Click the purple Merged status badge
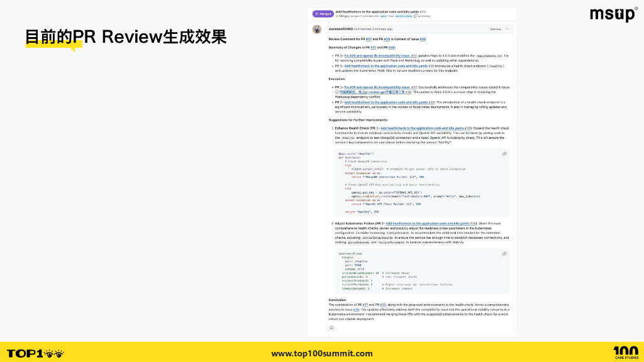 pyautogui.click(x=323, y=14)
